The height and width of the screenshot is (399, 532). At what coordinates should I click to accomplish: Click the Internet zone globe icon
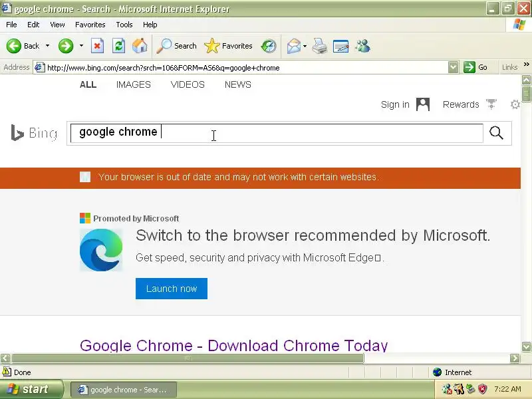pos(437,372)
